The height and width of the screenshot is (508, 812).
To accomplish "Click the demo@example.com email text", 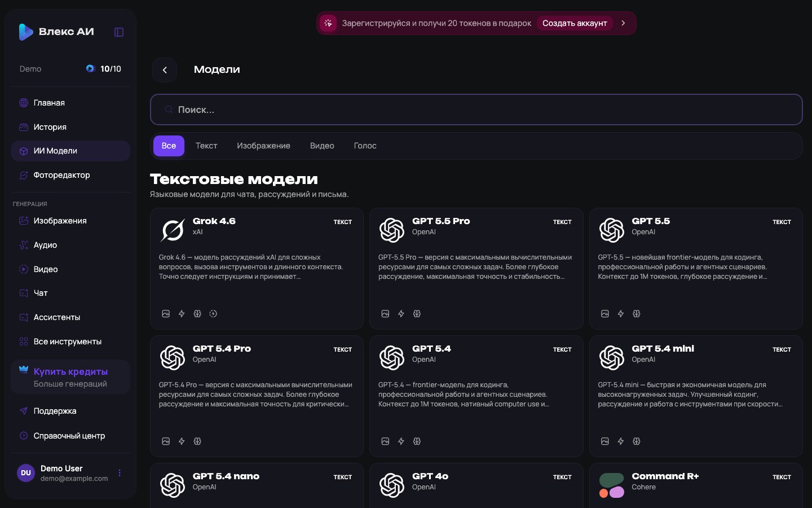I will pos(74,479).
